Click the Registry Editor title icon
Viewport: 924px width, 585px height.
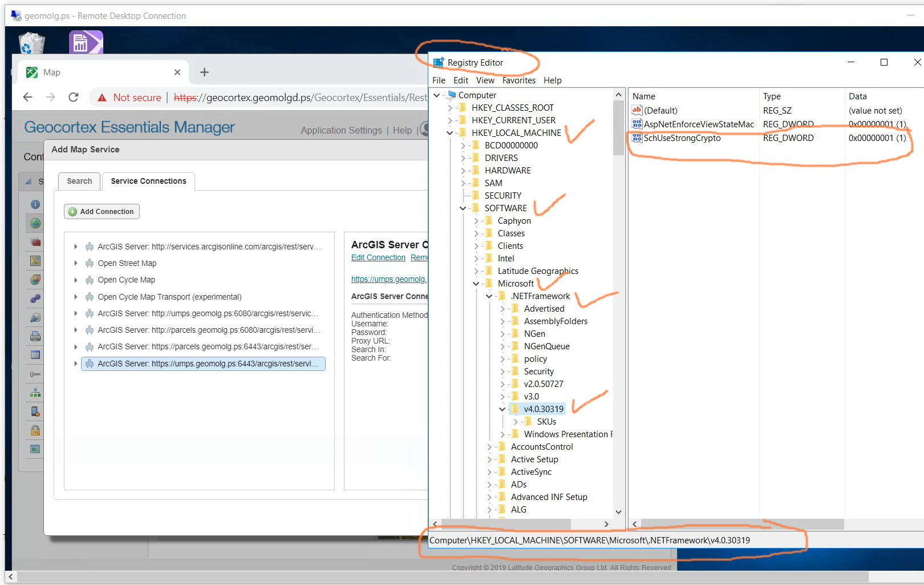click(x=439, y=62)
